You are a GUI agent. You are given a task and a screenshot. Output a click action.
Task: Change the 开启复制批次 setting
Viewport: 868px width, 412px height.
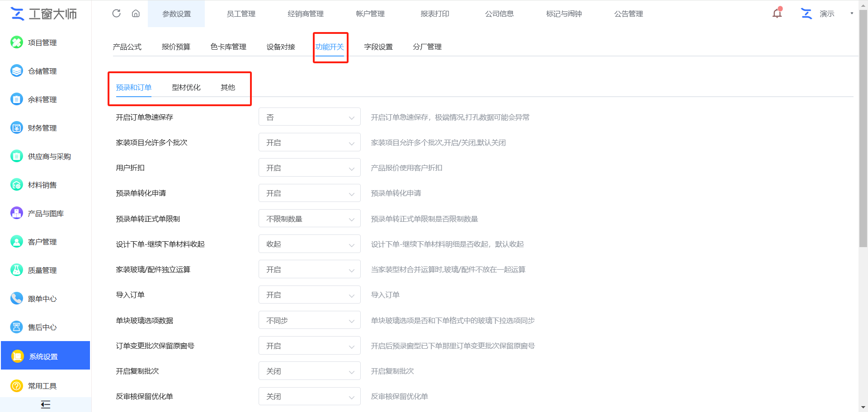pyautogui.click(x=309, y=371)
